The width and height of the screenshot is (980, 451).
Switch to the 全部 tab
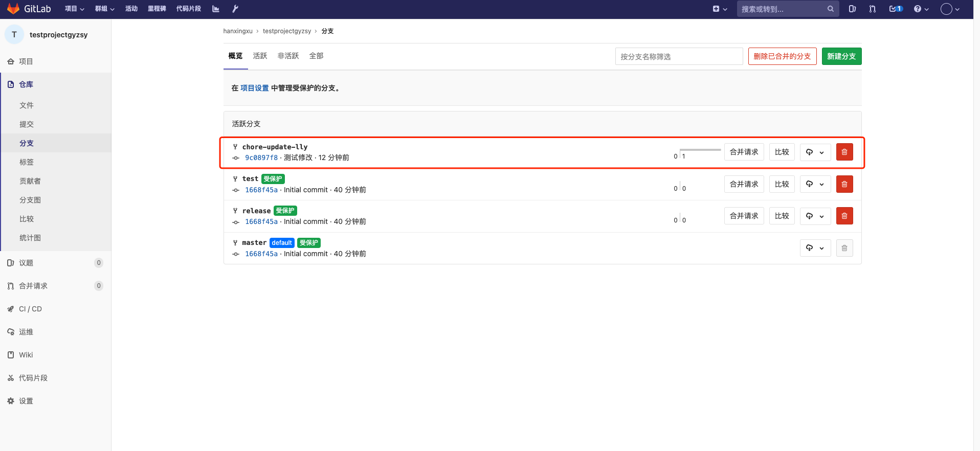point(317,56)
